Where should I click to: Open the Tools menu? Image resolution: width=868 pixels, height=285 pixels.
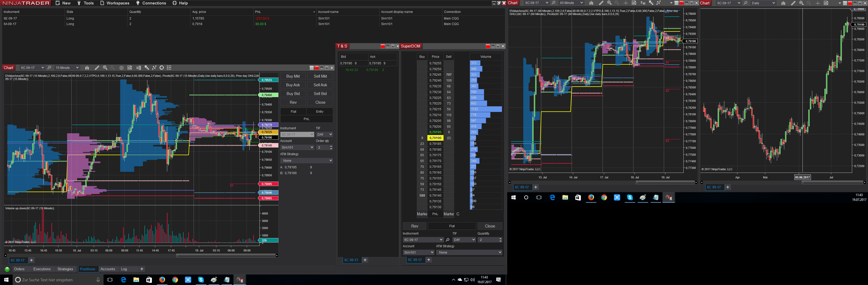(x=85, y=3)
